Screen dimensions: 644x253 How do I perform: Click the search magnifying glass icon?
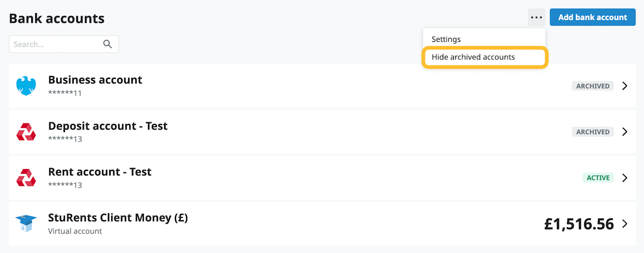[107, 44]
